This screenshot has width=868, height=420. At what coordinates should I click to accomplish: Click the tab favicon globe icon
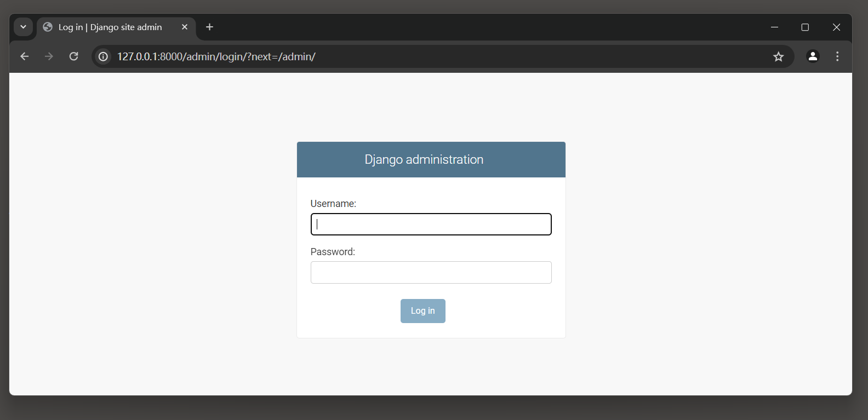48,27
